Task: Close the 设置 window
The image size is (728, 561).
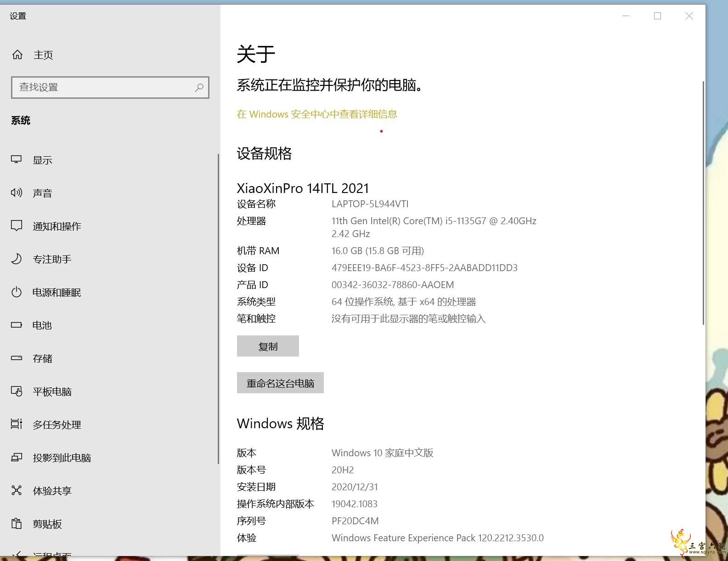Action: (689, 16)
